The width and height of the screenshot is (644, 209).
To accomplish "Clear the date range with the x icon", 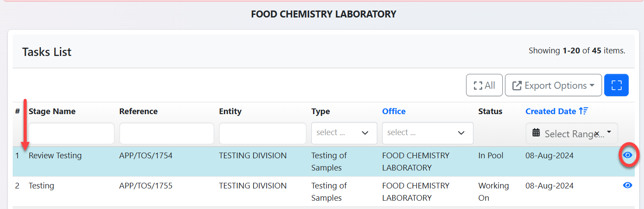I will (597, 134).
